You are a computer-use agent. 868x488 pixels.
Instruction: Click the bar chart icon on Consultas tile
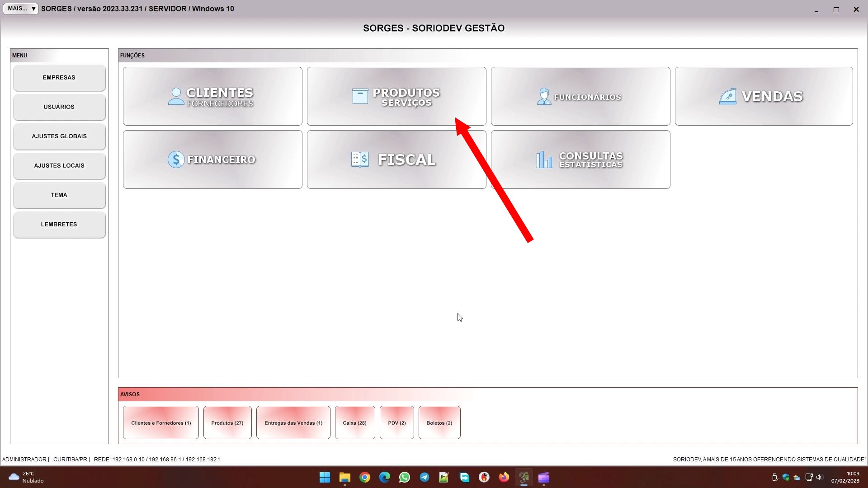544,160
